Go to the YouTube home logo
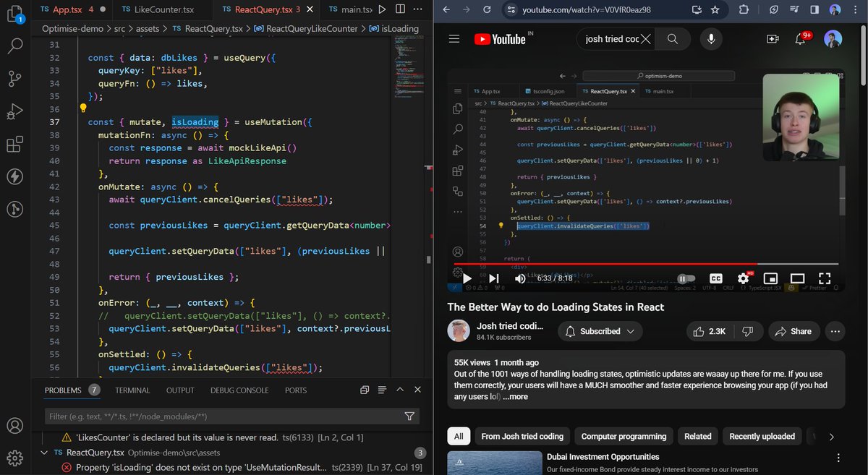Screen dimensions: 868x475 pyautogui.click(x=501, y=39)
